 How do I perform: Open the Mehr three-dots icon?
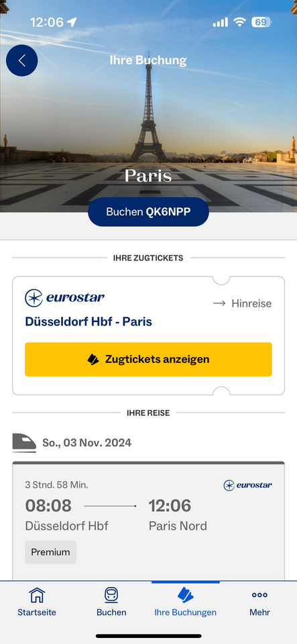(259, 595)
